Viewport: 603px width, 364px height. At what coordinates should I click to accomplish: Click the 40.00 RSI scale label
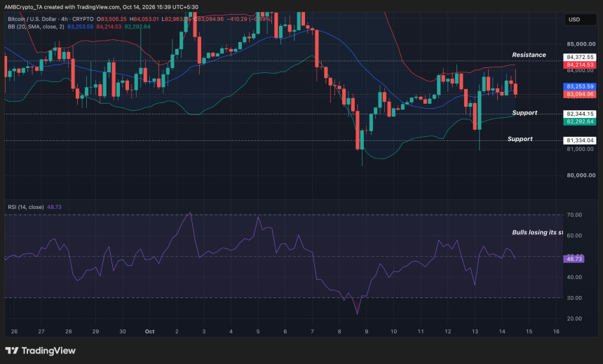click(x=574, y=277)
